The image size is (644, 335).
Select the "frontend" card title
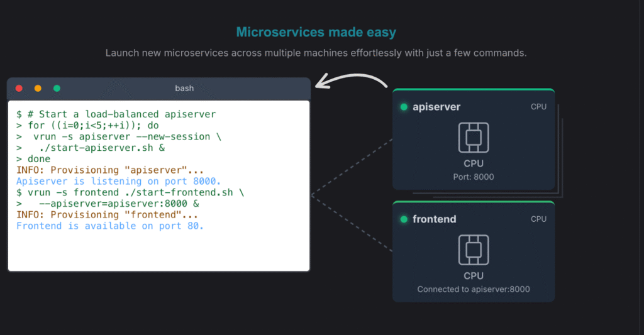[x=434, y=219]
